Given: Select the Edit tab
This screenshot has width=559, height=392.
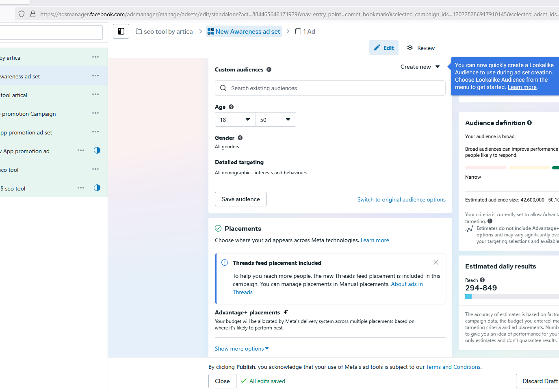Looking at the screenshot, I should (384, 48).
